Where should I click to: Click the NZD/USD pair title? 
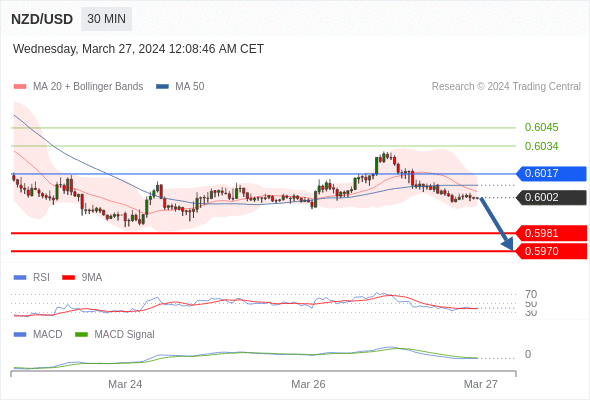[42, 19]
